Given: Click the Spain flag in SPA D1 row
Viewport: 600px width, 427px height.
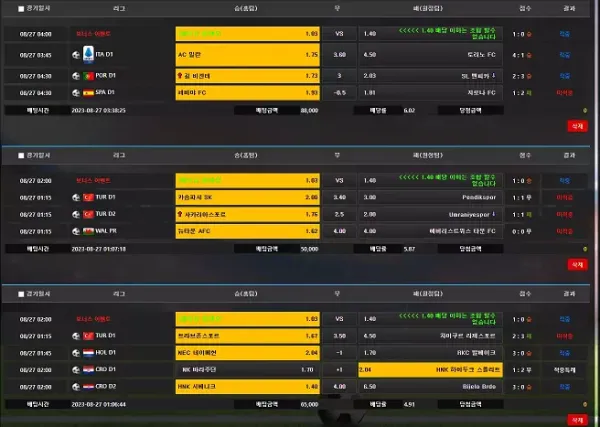Looking at the screenshot, I should (88, 93).
